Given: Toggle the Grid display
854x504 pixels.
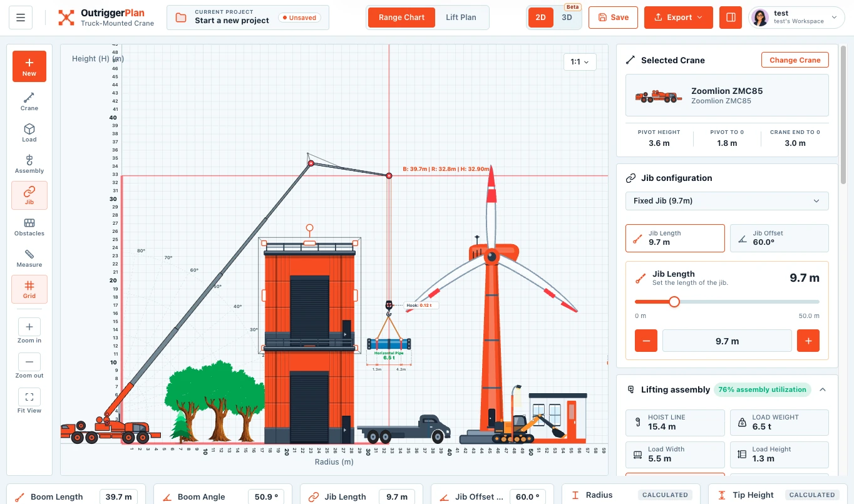Looking at the screenshot, I should pos(29,289).
